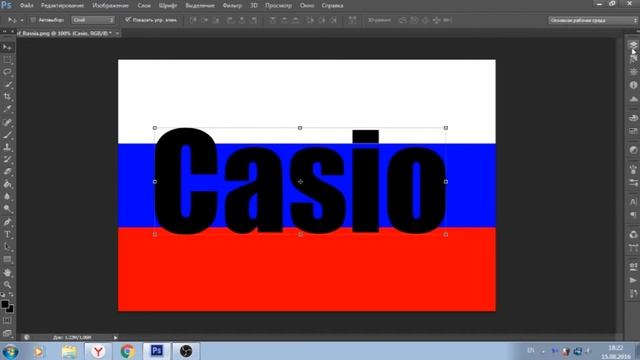Open the Paragraph panel icon

tap(633, 215)
